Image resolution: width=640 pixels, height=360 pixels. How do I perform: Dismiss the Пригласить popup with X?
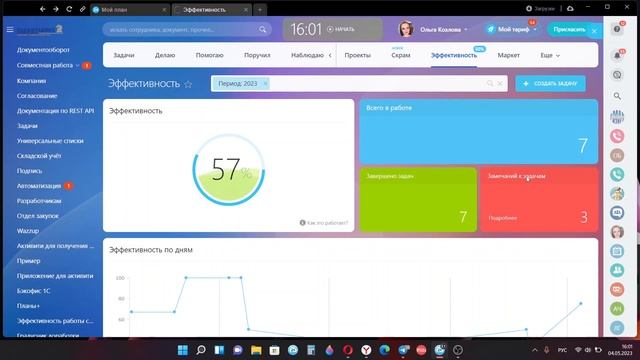tap(594, 31)
